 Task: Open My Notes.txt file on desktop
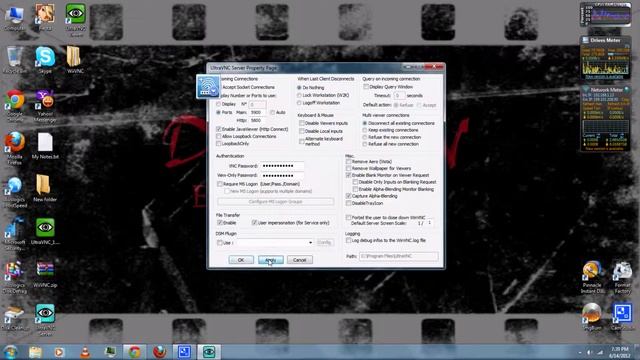click(x=45, y=146)
